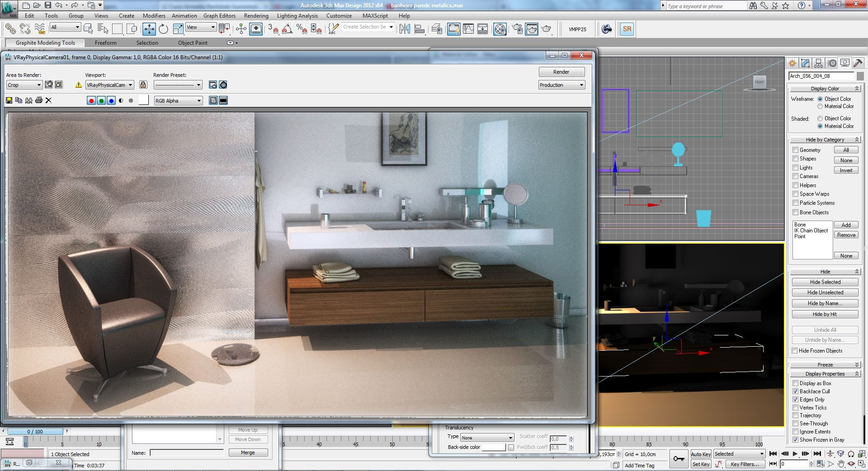Open the Modifiers menu

[154, 16]
